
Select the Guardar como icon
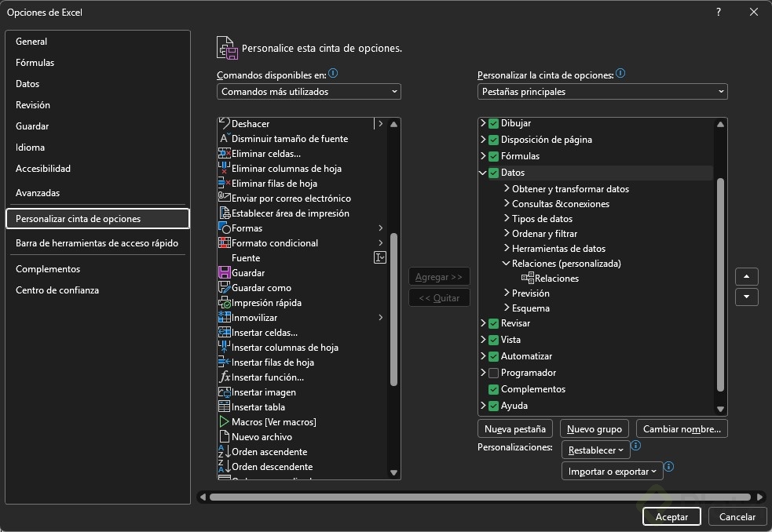click(x=225, y=287)
